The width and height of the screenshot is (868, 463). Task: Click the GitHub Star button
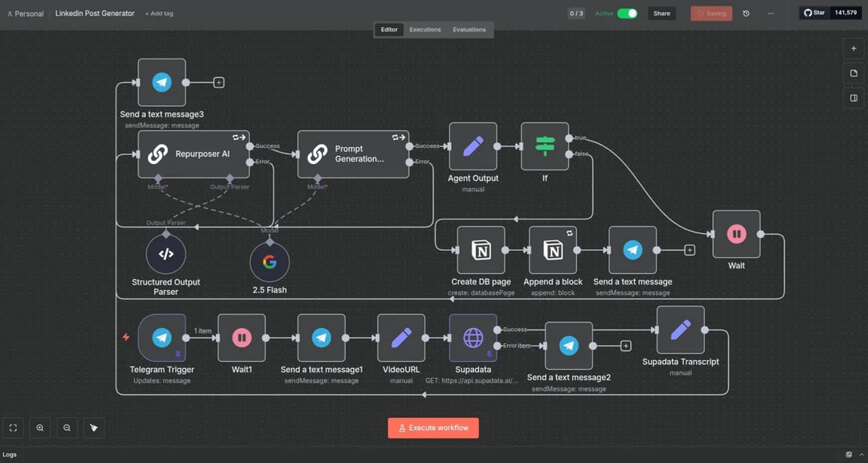tap(814, 13)
